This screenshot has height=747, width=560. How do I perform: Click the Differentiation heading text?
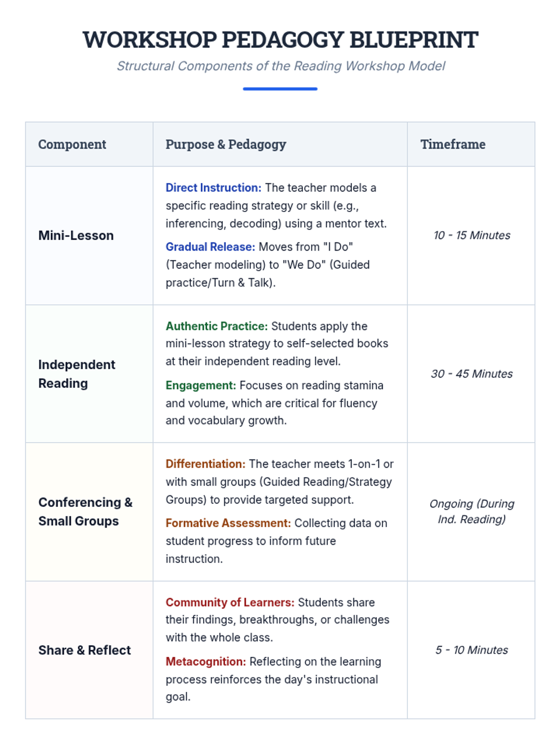tap(205, 464)
